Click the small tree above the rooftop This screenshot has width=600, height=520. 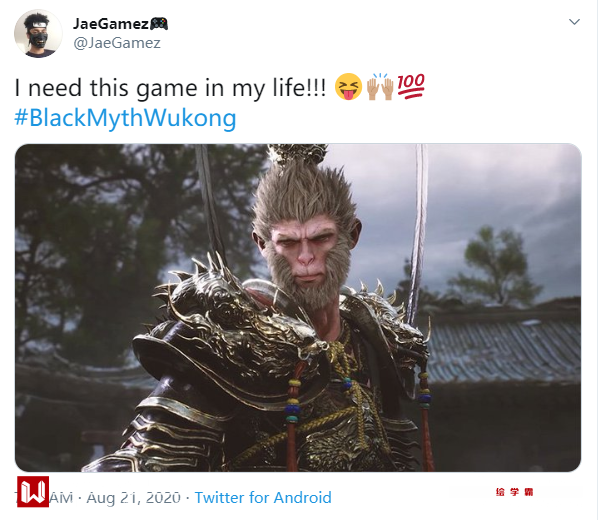pyautogui.click(x=494, y=264)
